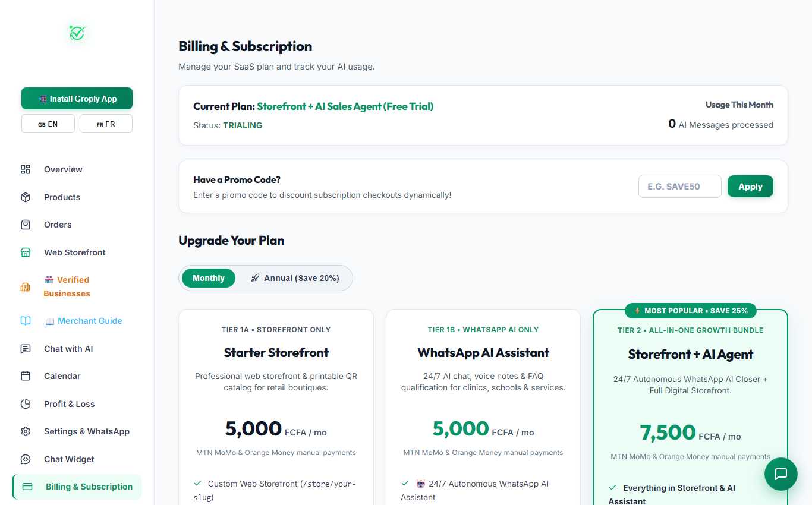Screen dimensions: 812x505
Task: Open the Merchant Guide link
Action: [77, 321]
